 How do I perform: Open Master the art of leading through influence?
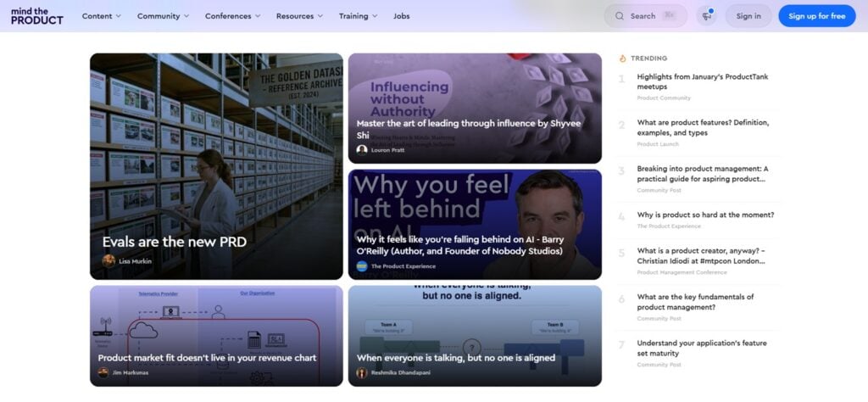tap(469, 129)
